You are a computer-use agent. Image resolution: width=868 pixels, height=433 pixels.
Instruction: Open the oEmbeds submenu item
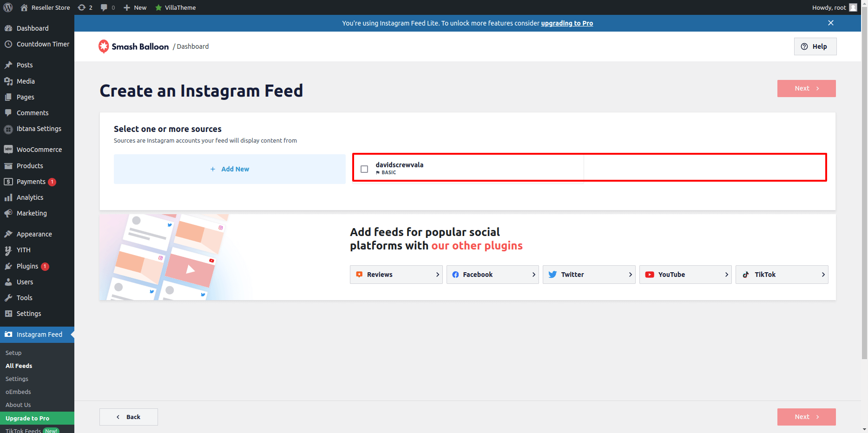[x=18, y=392]
